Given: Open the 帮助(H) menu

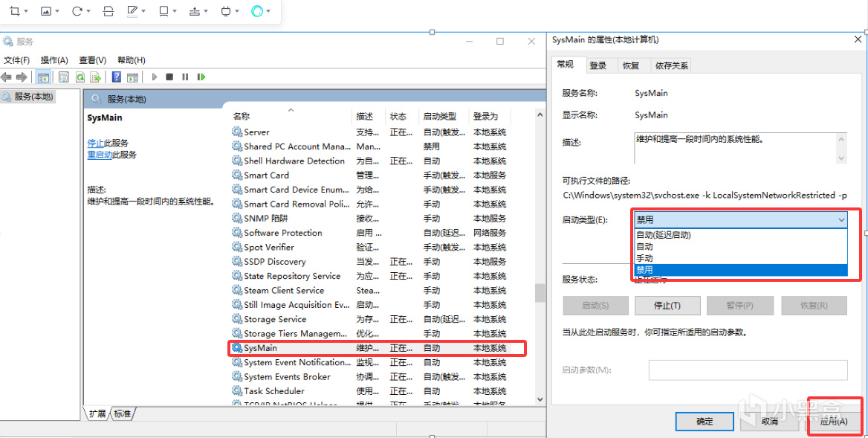Looking at the screenshot, I should pyautogui.click(x=132, y=59).
